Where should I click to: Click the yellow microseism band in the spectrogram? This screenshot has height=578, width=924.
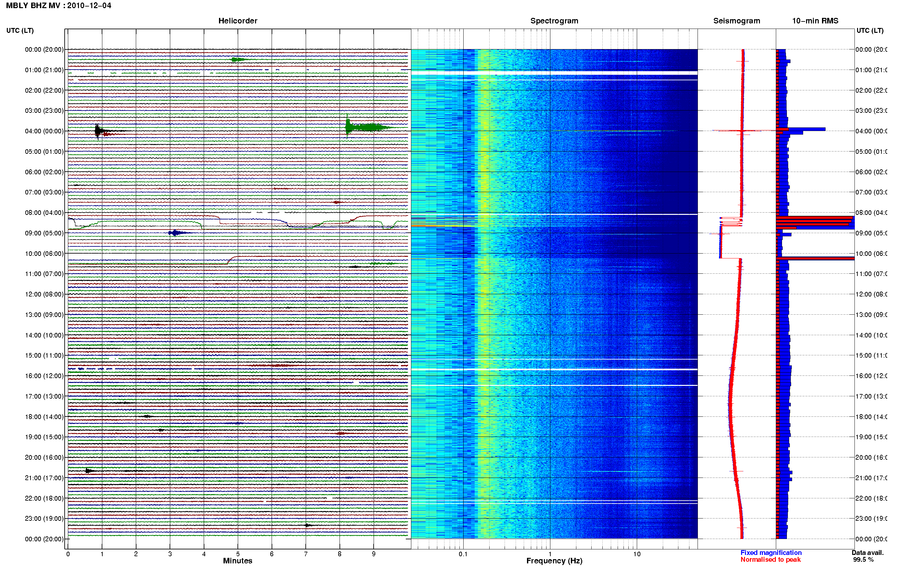(484, 294)
